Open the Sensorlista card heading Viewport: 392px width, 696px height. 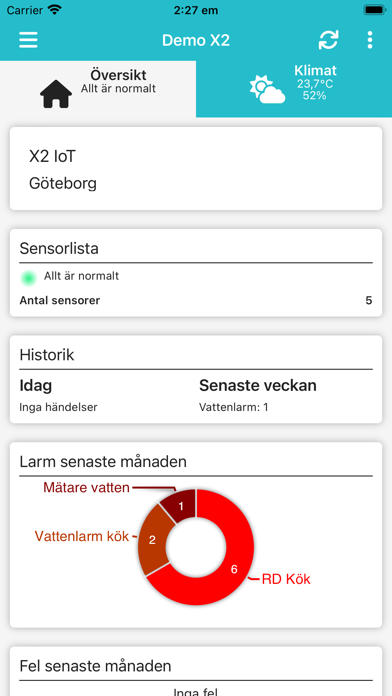coord(59,249)
